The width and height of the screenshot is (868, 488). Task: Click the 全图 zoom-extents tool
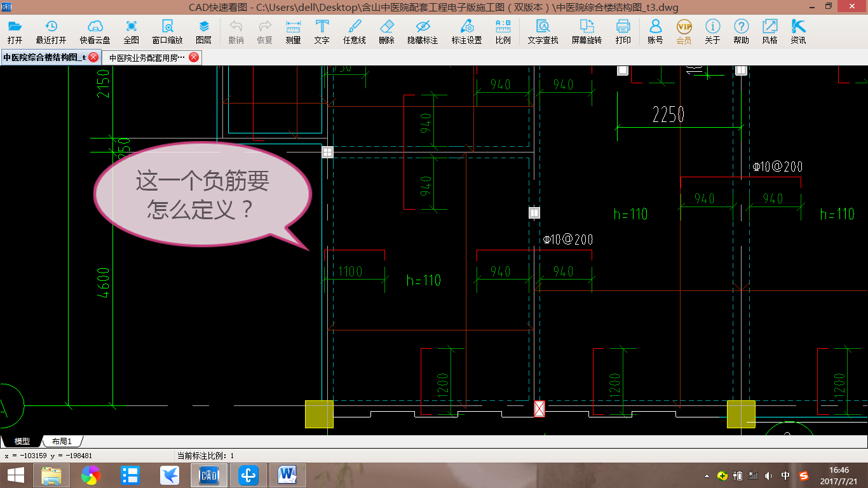coord(131,32)
